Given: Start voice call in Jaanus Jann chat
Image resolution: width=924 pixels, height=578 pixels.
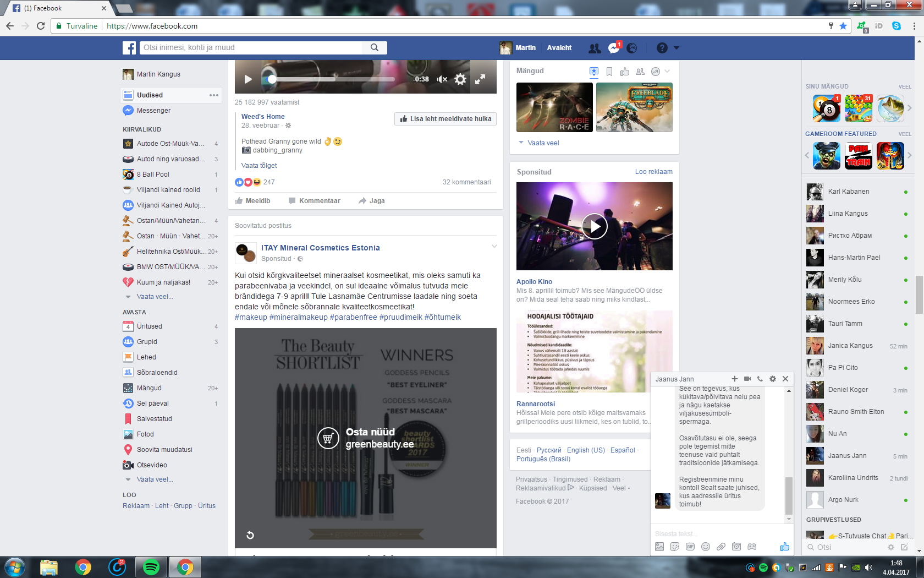Looking at the screenshot, I should pyautogui.click(x=760, y=379).
